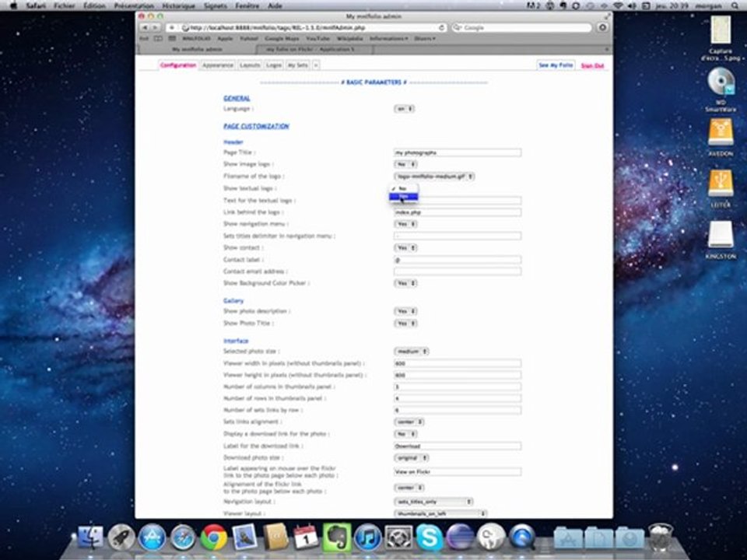Open the Calendar icon in dock
This screenshot has width=747, height=560.
[x=306, y=537]
